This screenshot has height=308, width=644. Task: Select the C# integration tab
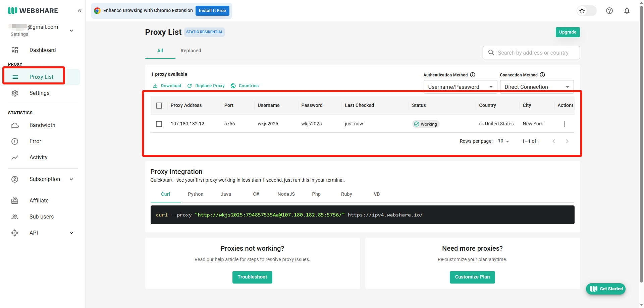256,194
